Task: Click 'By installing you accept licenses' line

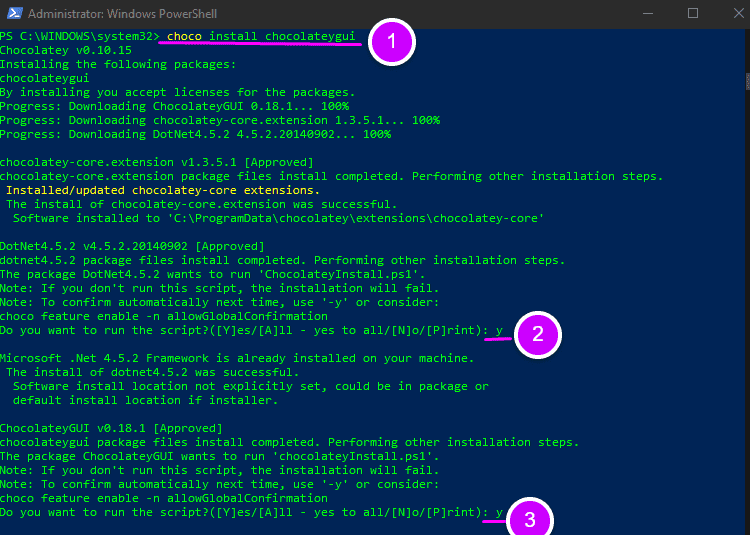Action: coord(177,92)
